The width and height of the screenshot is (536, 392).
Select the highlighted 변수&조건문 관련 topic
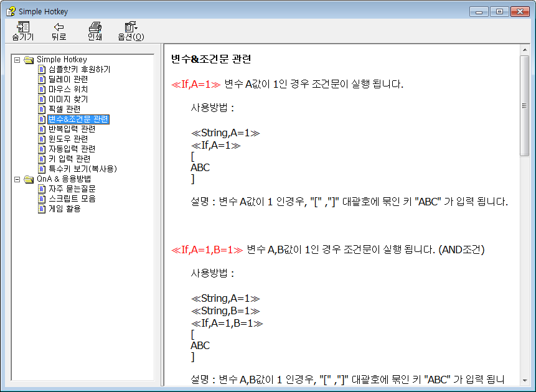click(x=78, y=119)
